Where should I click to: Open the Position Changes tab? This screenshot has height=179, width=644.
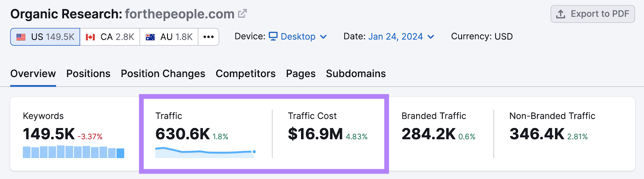point(163,74)
